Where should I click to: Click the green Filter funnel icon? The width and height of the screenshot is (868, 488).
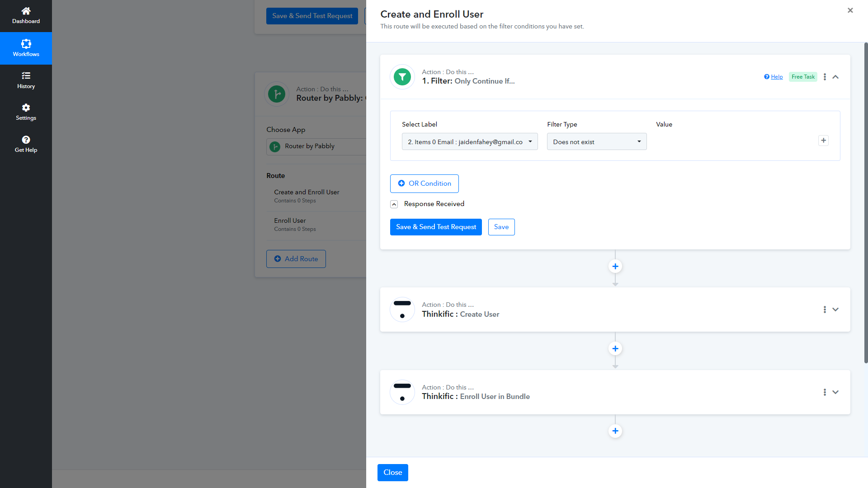(x=402, y=77)
